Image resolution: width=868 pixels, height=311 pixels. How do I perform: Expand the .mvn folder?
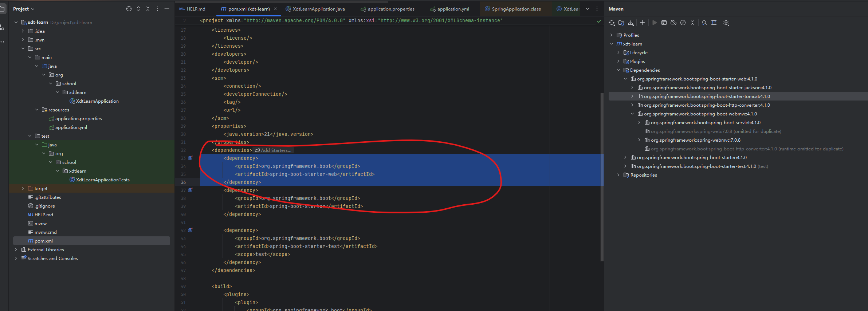point(23,40)
